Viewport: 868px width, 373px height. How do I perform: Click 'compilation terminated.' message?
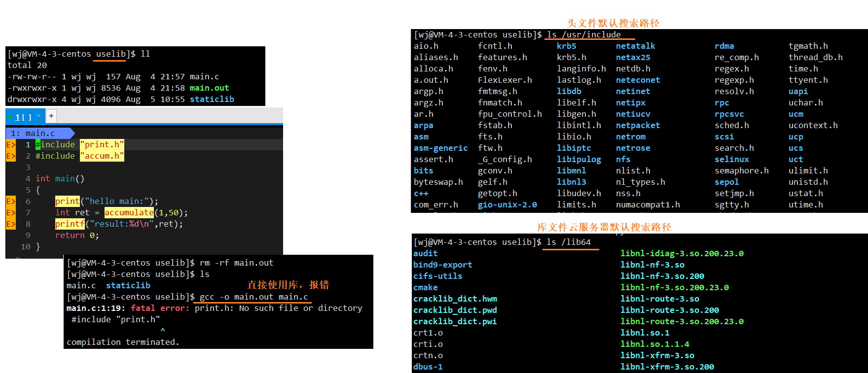[x=123, y=342]
